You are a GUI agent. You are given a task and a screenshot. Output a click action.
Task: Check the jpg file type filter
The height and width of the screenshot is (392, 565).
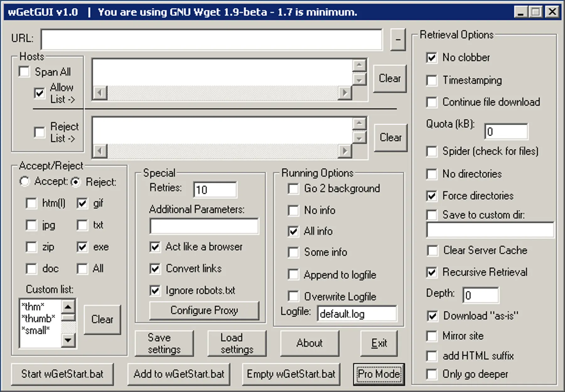[31, 225]
